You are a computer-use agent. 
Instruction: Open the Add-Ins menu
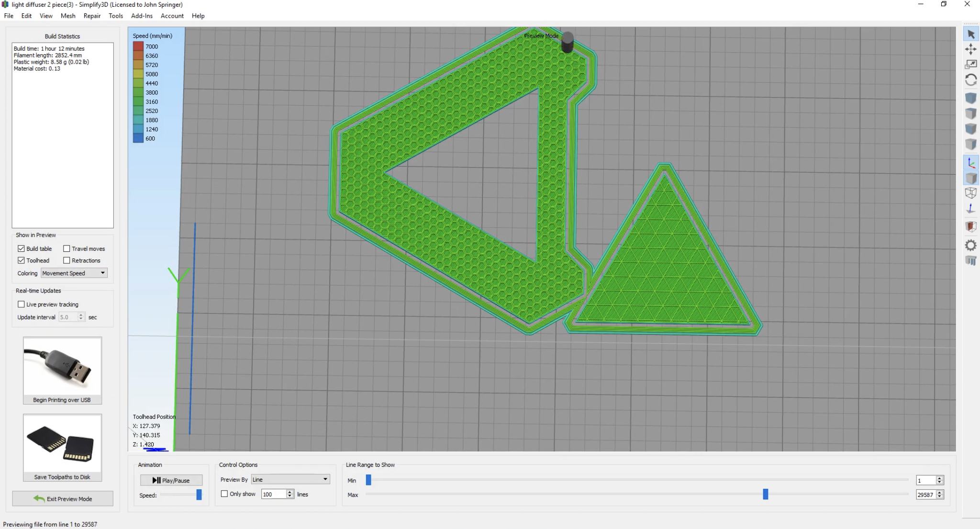coord(142,16)
